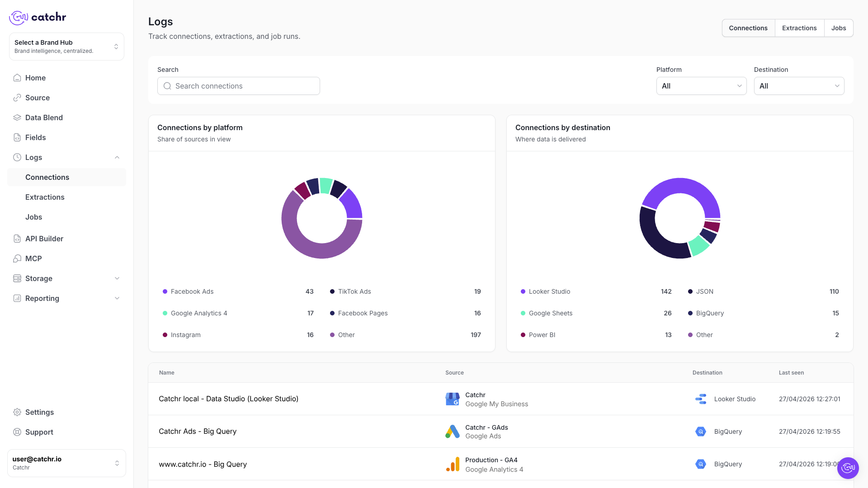This screenshot has height=488, width=868.
Task: Select the Facebook Pages legend entry
Action: coord(406,313)
